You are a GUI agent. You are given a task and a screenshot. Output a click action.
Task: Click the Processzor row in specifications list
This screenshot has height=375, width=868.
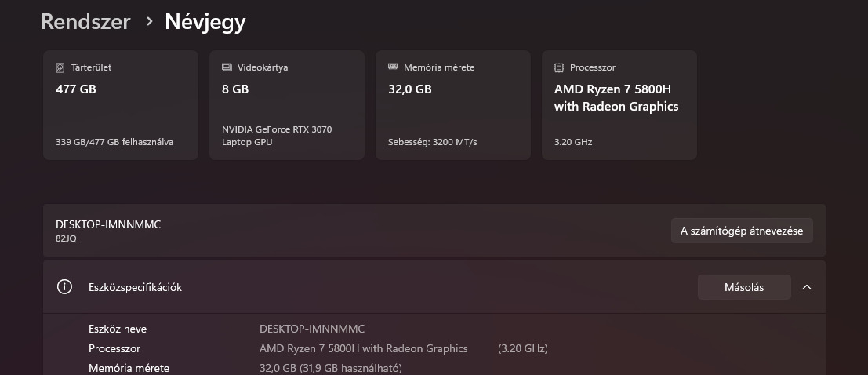tap(114, 348)
